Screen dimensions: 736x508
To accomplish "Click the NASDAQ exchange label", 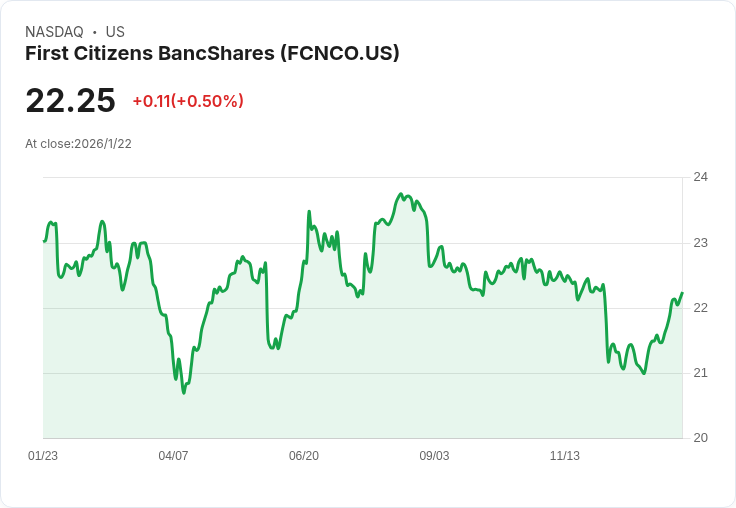I will 54,32.
